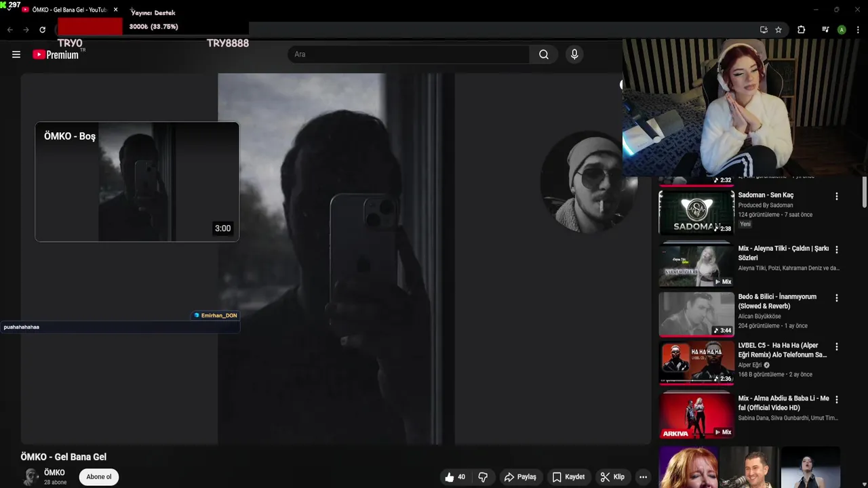Click the circular channel end-screen avatar
The image size is (868, 488).
coord(589,182)
